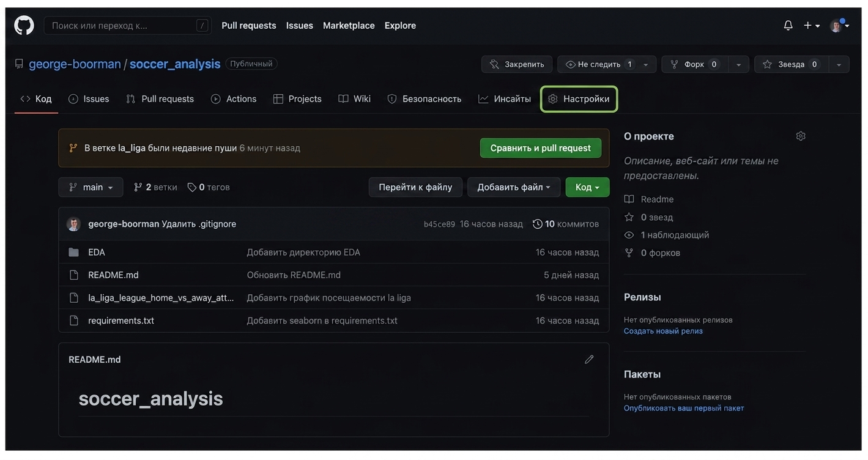Focus the Поиск или переход search field
Screen dimensions: 868x460
tap(128, 25)
